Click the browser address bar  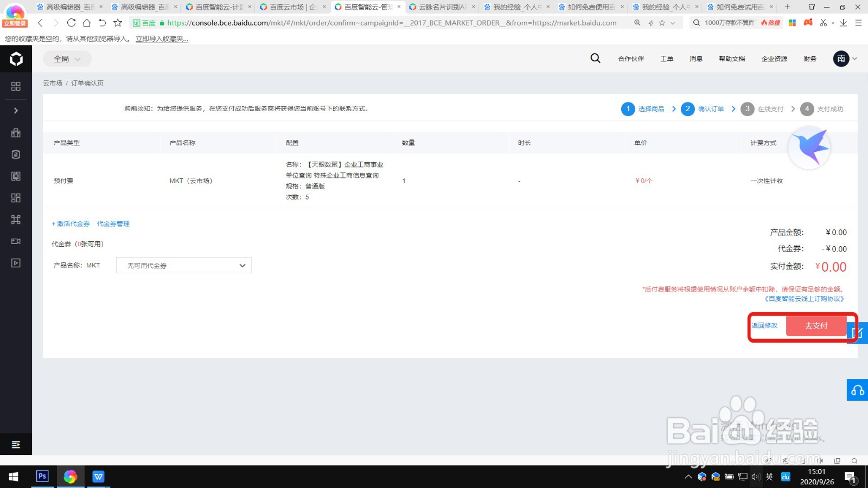point(380,23)
